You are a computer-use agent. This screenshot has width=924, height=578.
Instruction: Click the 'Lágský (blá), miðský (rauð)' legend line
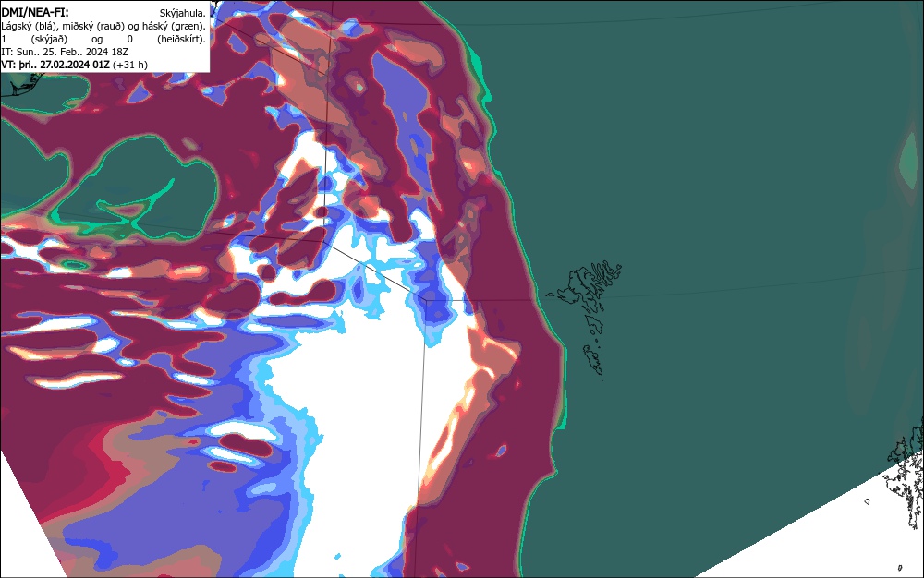[103, 26]
